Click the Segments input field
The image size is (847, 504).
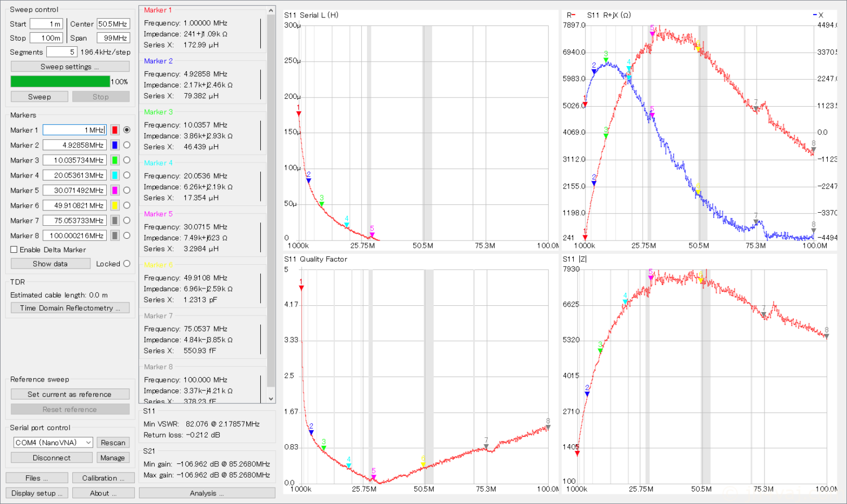(61, 52)
